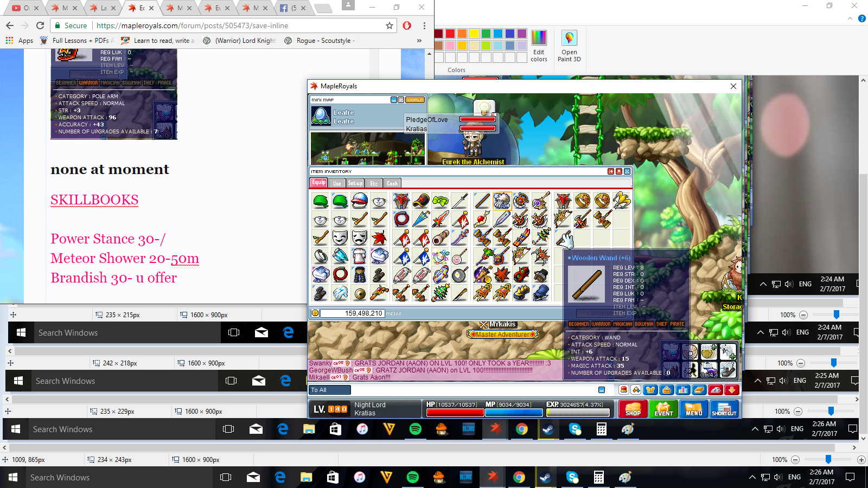Viewport: 868px width, 488px height.
Task: Open the green EVENT button
Action: 663,409
